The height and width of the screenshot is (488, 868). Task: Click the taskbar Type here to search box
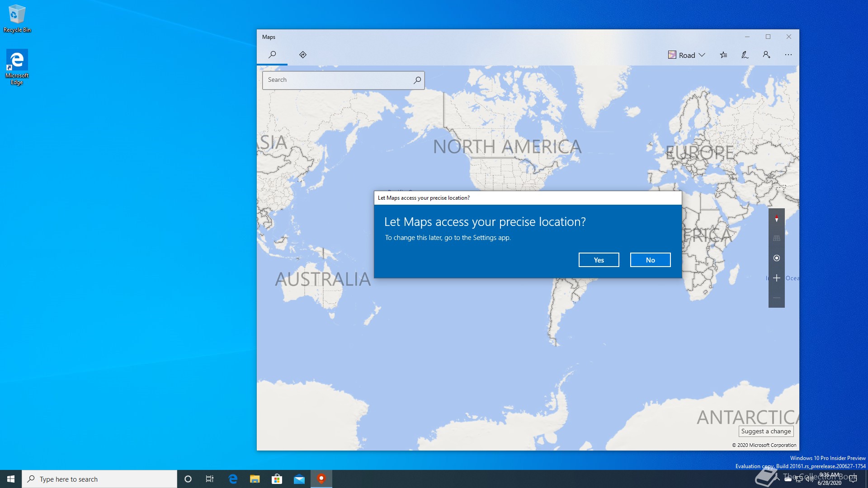tap(99, 479)
